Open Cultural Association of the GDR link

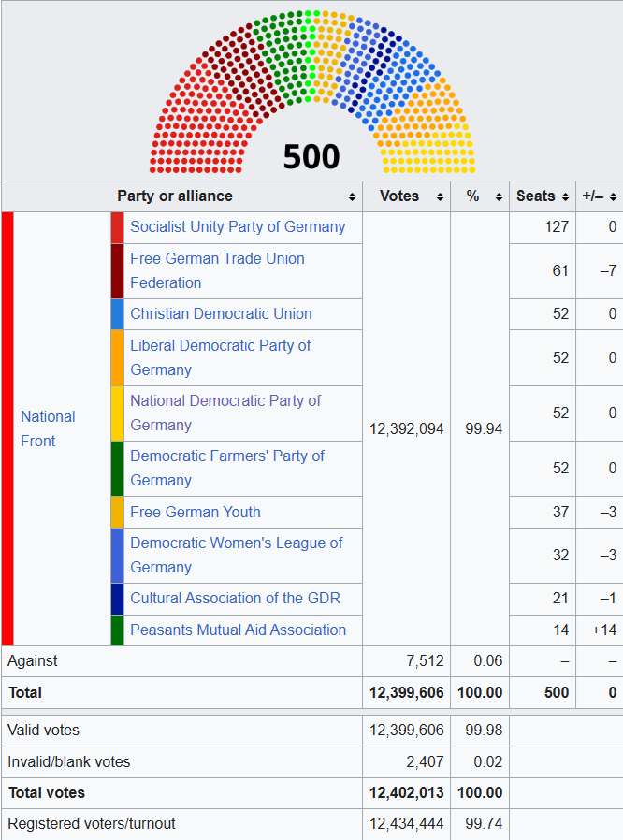tap(235, 598)
